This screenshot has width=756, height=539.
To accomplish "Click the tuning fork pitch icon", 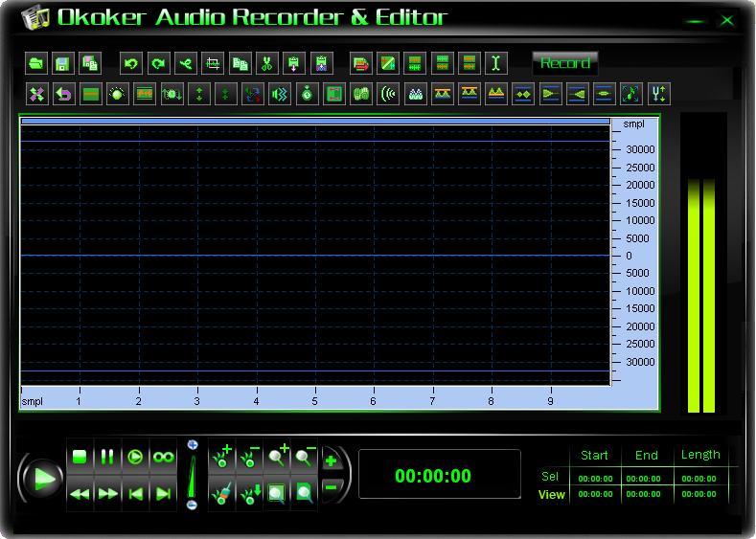I will point(658,94).
